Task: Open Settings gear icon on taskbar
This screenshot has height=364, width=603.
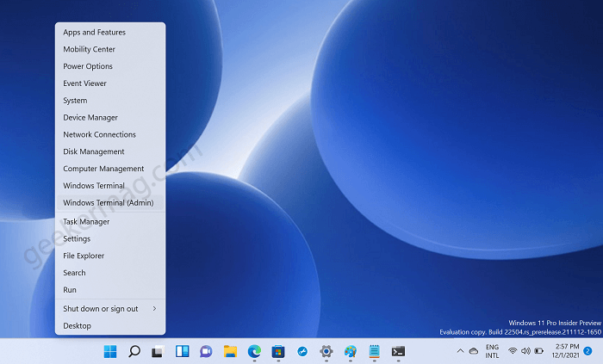Action: 326,351
